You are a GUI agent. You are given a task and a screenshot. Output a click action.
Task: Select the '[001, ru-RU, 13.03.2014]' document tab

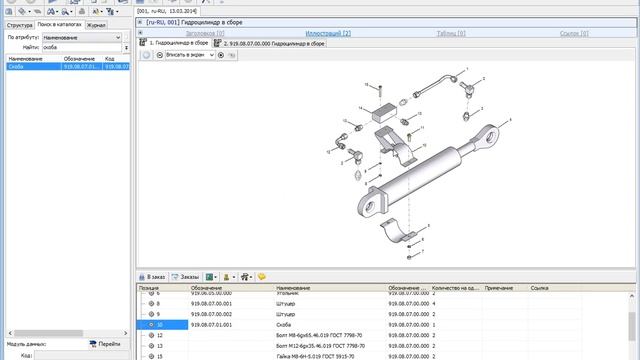167,11
